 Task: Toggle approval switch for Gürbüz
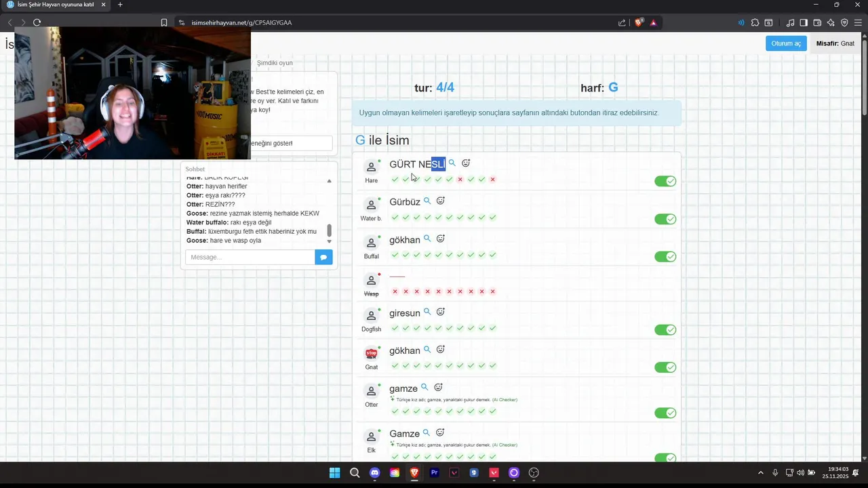[665, 219]
